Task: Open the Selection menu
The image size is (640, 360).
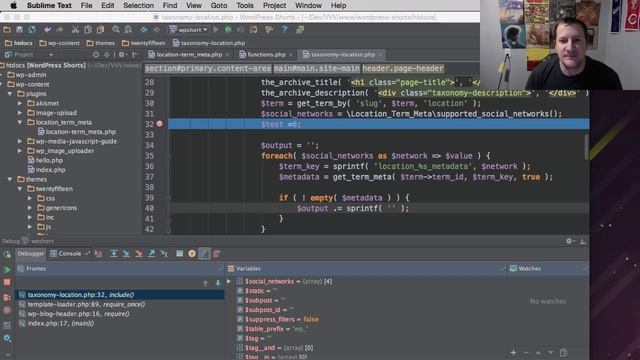Action: coord(138,5)
